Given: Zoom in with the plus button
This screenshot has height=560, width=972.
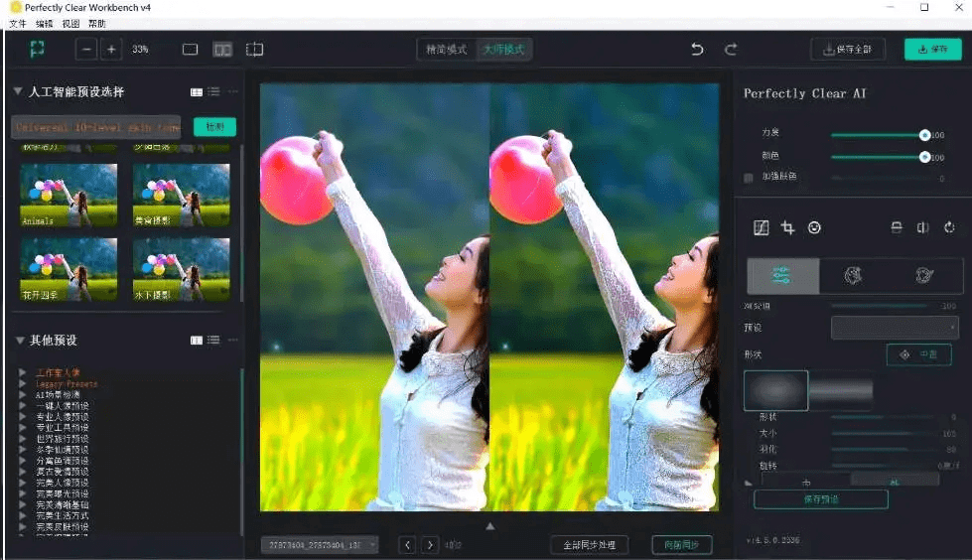Looking at the screenshot, I should [x=111, y=49].
